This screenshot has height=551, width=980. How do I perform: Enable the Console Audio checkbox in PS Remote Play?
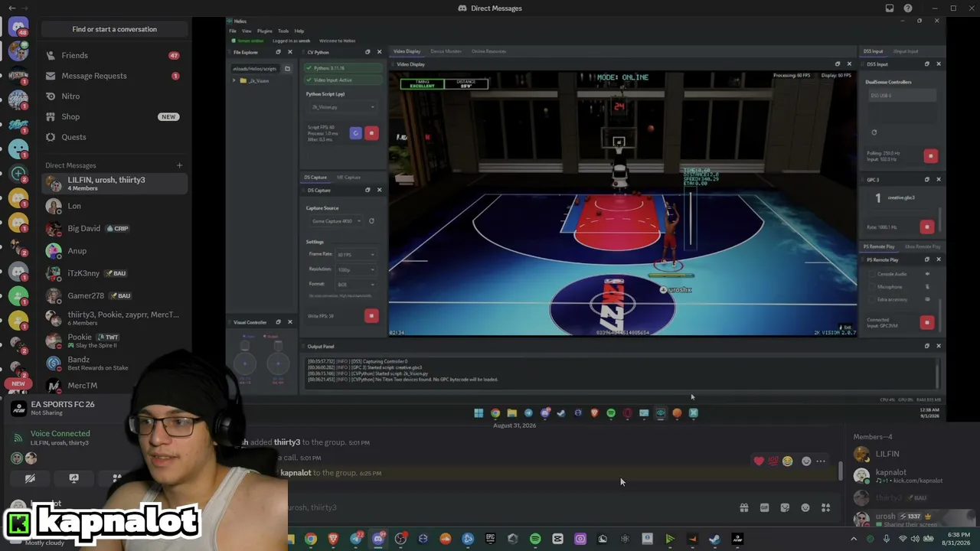pos(872,274)
